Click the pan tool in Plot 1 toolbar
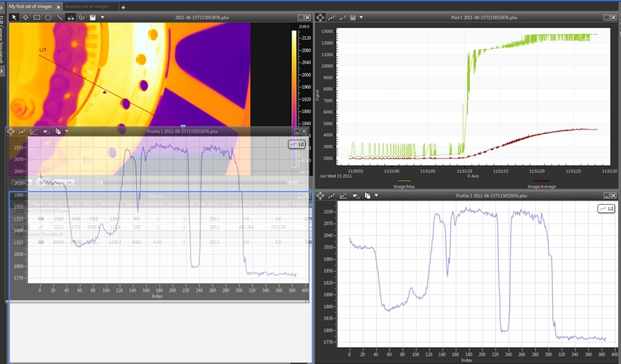 (x=320, y=17)
